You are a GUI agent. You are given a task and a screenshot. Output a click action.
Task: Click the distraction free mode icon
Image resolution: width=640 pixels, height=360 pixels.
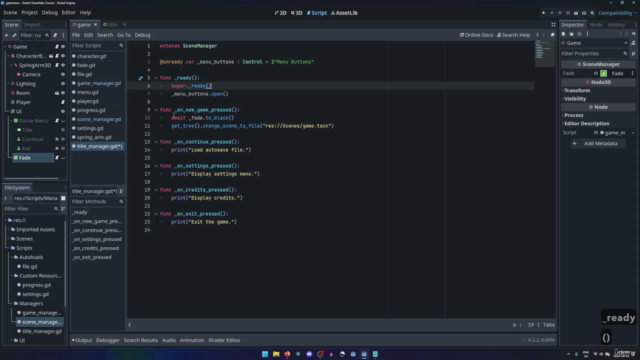click(553, 24)
